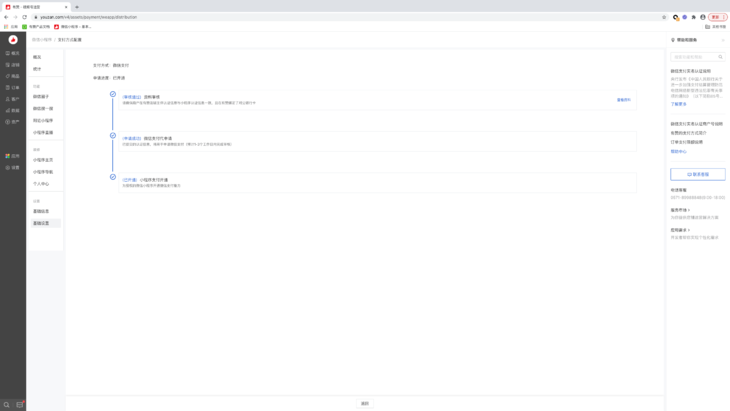Expand the 服务市场 section arrow
Image resolution: width=730 pixels, height=411 pixels.
[689, 210]
